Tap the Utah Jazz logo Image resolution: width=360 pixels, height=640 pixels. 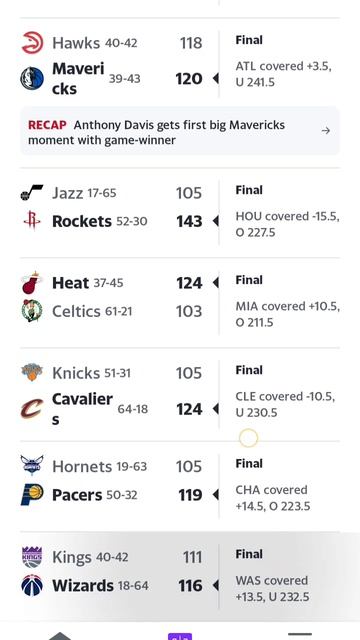(32, 193)
